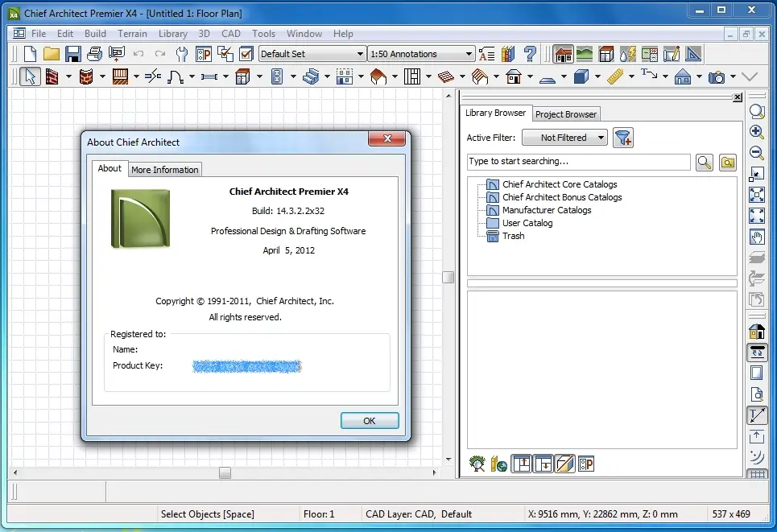Close the Library Browser side panel
The image size is (777, 532).
pos(738,97)
